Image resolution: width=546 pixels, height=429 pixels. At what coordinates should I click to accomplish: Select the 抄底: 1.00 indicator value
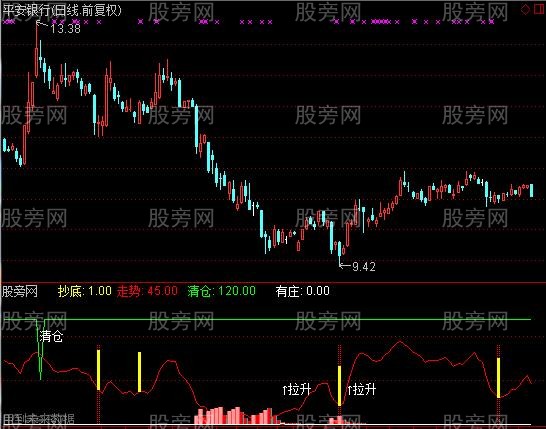click(85, 291)
